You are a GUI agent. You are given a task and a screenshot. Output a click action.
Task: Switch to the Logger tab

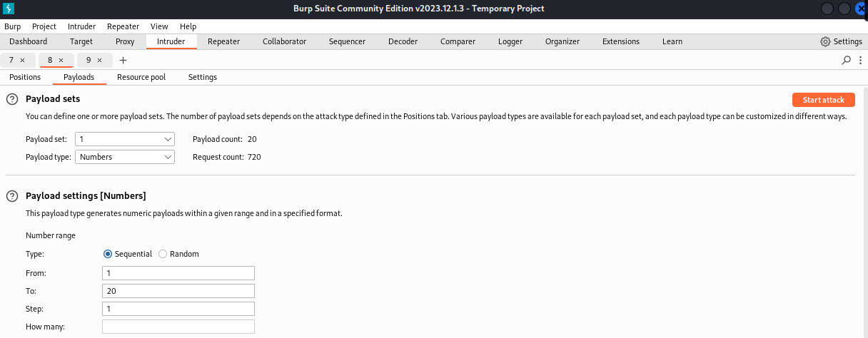[510, 41]
